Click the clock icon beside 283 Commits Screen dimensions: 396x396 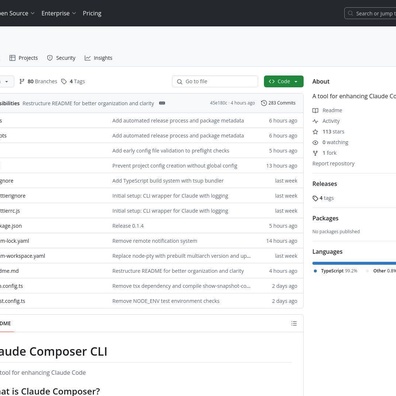(x=264, y=103)
